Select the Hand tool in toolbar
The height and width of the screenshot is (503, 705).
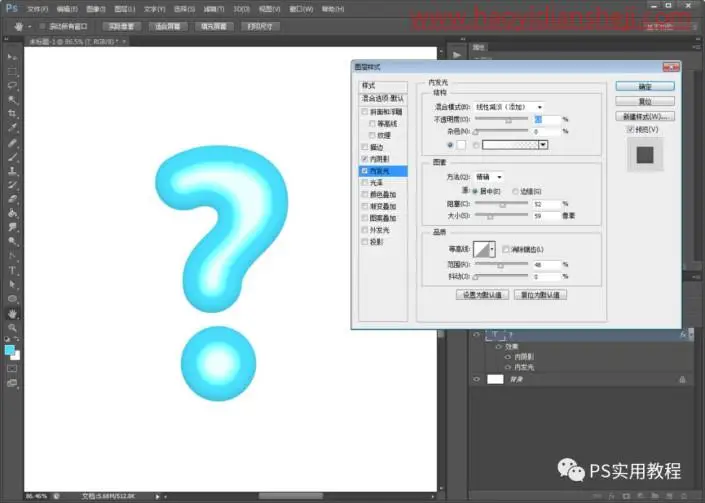pos(12,313)
